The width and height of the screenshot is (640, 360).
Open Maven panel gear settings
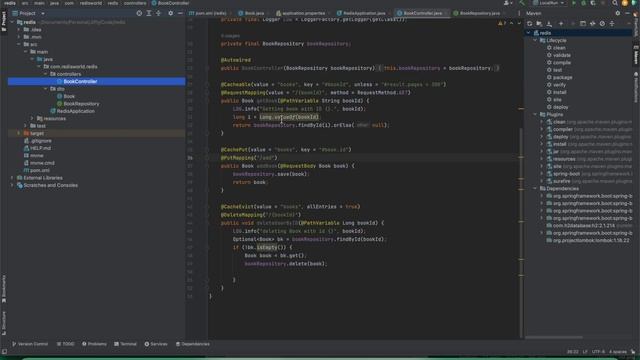618,13
